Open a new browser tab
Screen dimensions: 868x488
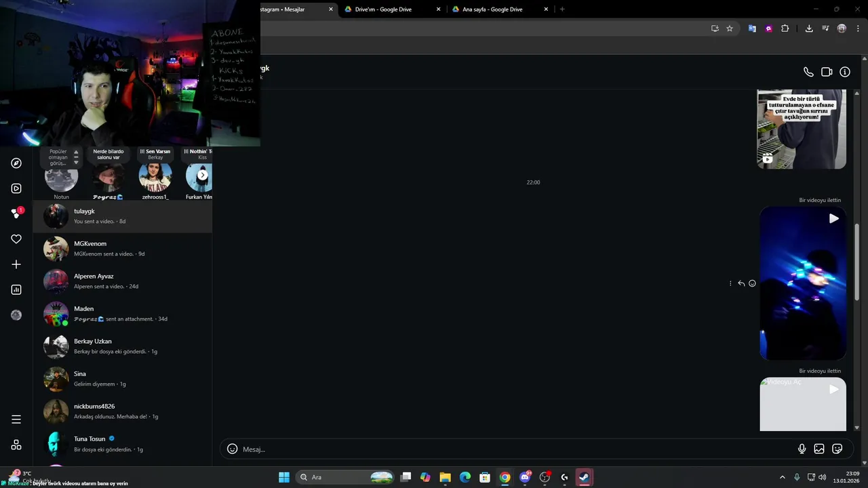(562, 9)
